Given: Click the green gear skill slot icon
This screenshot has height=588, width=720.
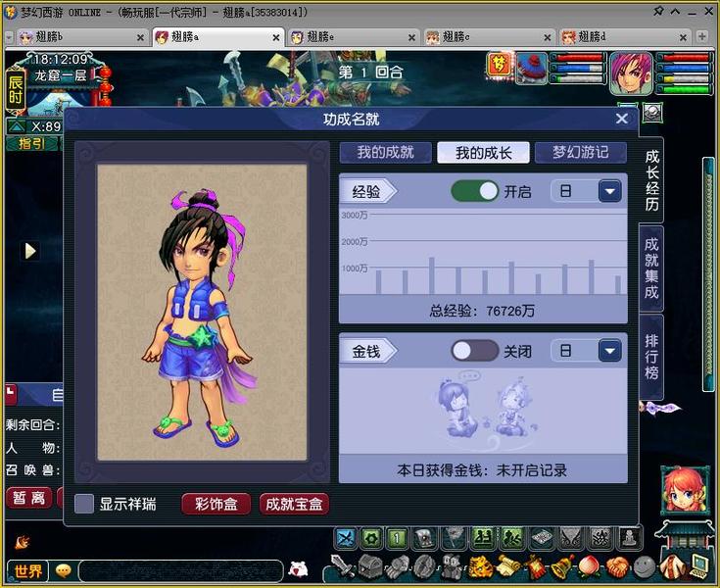Looking at the screenshot, I should tap(371, 538).
